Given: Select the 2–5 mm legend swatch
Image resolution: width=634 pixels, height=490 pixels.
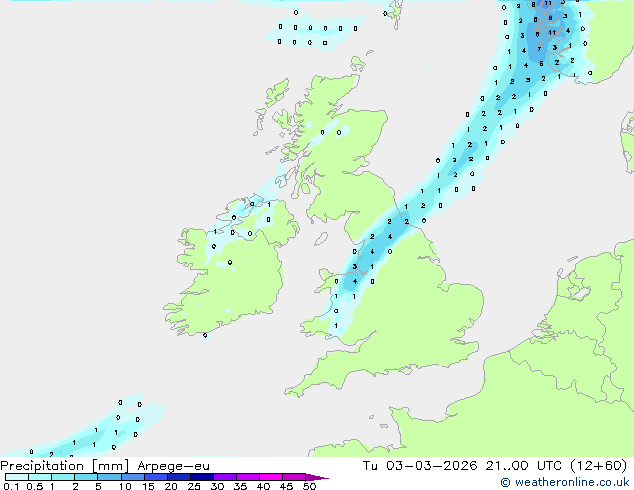Looking at the screenshot, I should point(86,477).
